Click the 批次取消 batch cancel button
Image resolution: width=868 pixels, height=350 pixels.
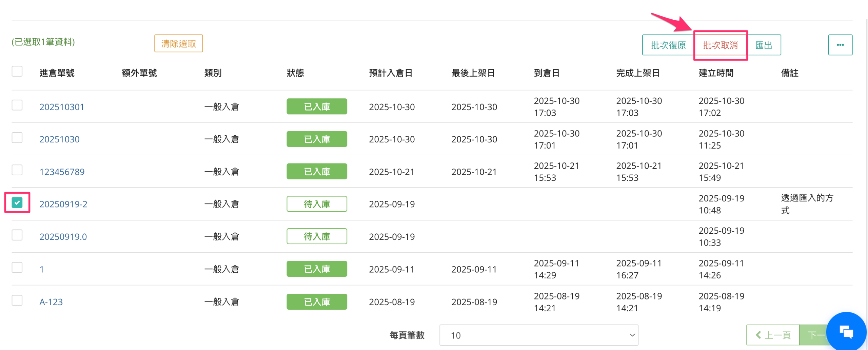click(x=720, y=45)
